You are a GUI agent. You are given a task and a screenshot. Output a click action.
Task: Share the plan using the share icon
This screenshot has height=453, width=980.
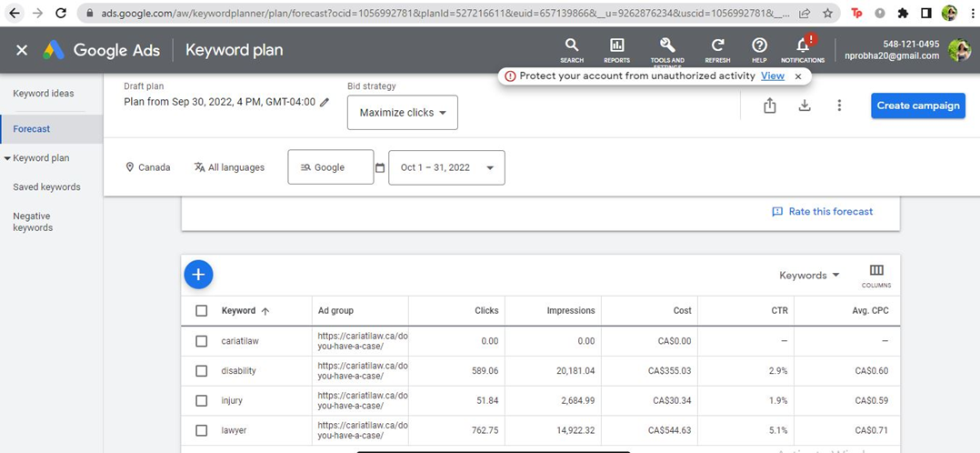click(x=770, y=106)
